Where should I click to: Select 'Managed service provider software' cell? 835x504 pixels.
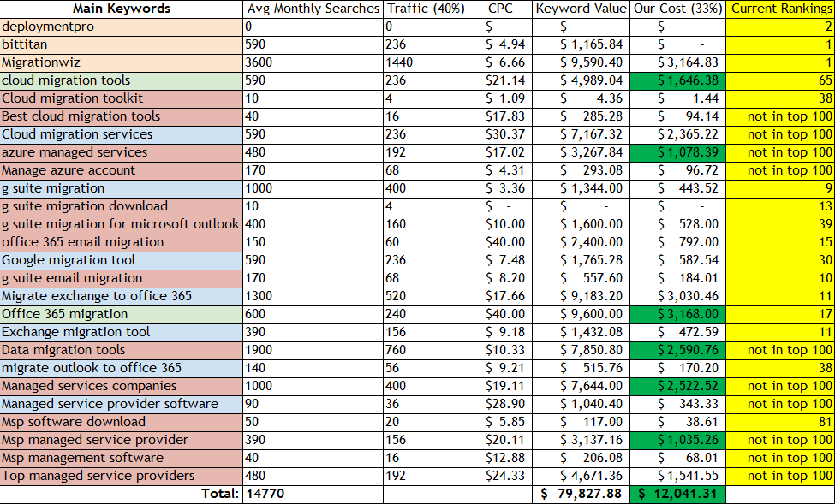(122, 404)
